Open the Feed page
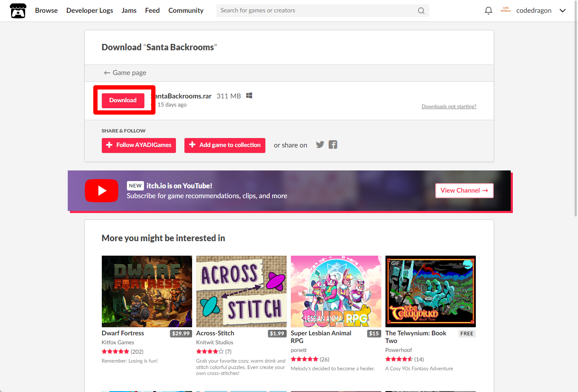This screenshot has width=578, height=392. coord(152,11)
